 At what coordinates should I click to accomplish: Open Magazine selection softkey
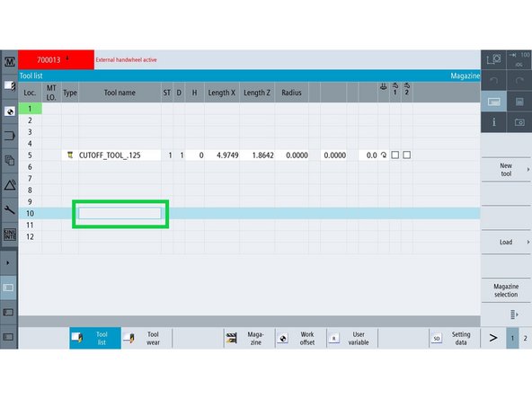click(x=506, y=290)
